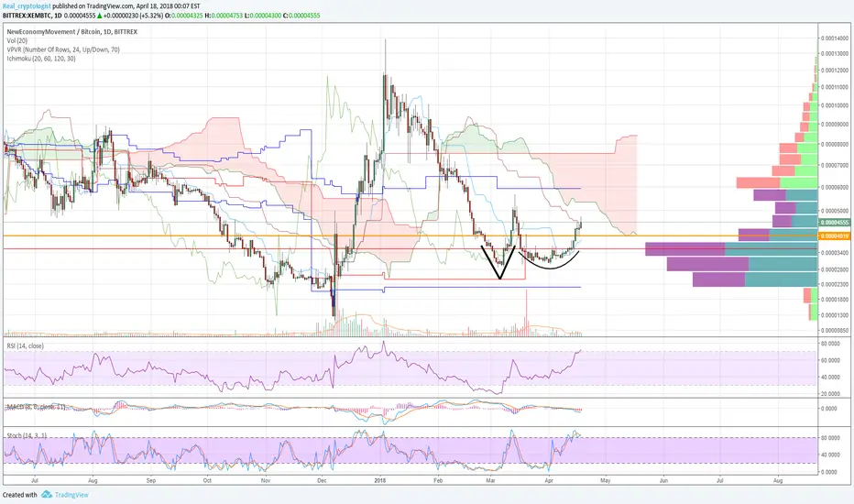The width and height of the screenshot is (854, 504).
Task: Click the 20.0000 label on RSI axis
Action: coord(829,393)
